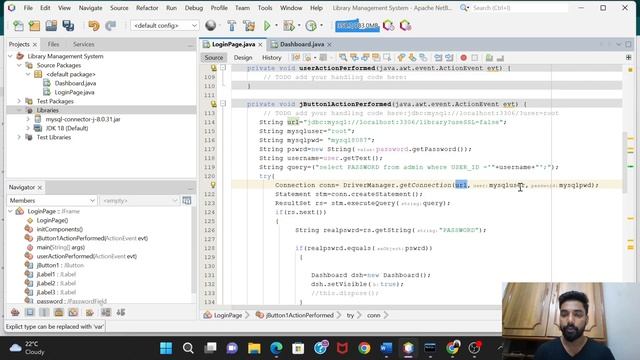
Task: Click the Build Project hammer icon
Action: pos(232,26)
